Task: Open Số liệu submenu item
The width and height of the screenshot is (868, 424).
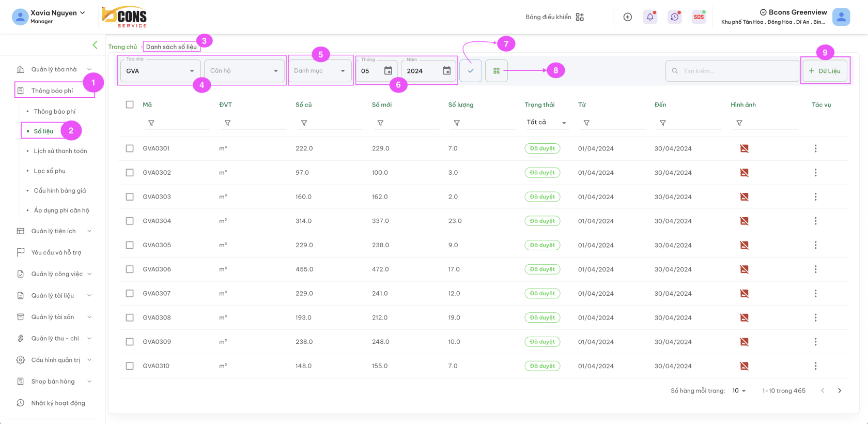Action: tap(43, 131)
